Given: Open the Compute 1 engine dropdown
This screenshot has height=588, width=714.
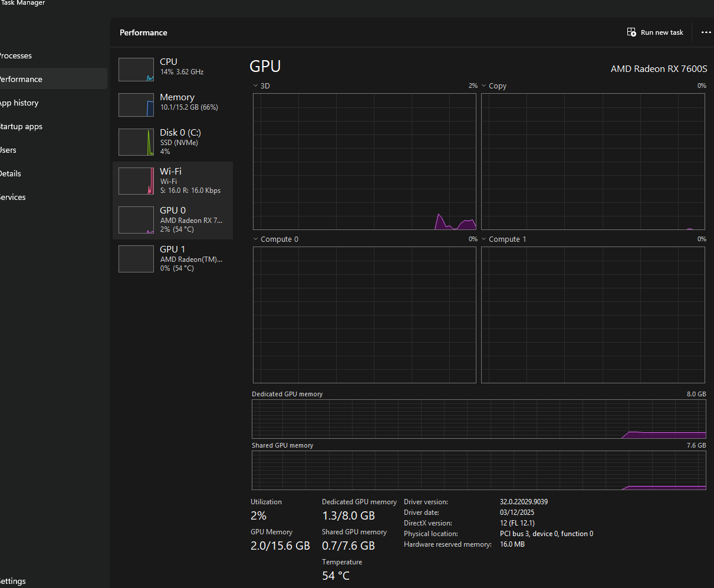Looking at the screenshot, I should coord(484,239).
